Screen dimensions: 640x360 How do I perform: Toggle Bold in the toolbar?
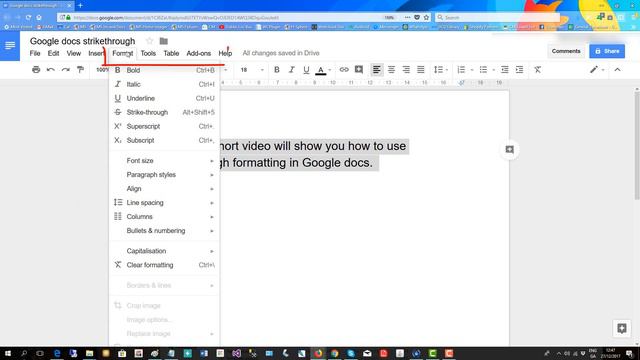click(277, 70)
